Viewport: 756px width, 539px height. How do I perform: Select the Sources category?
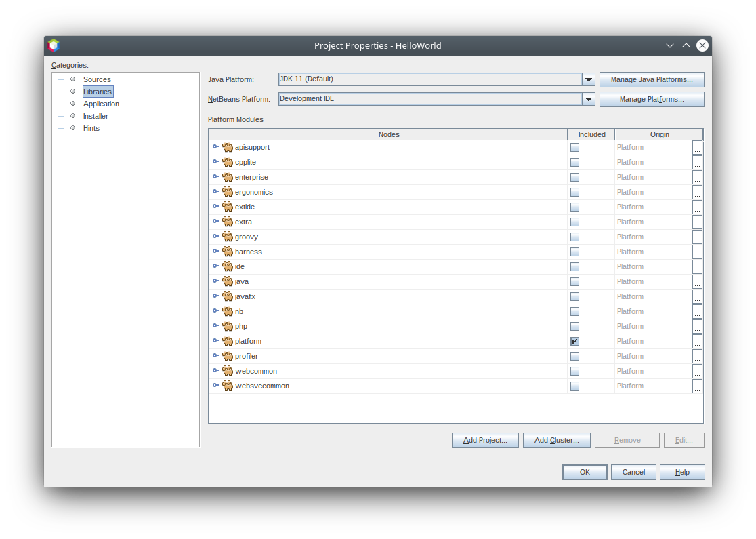pyautogui.click(x=97, y=79)
